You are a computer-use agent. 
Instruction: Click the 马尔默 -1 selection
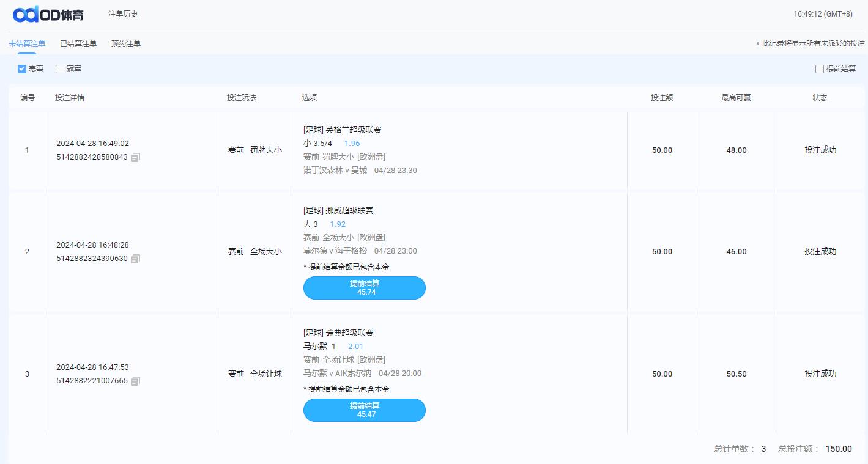[x=319, y=347]
